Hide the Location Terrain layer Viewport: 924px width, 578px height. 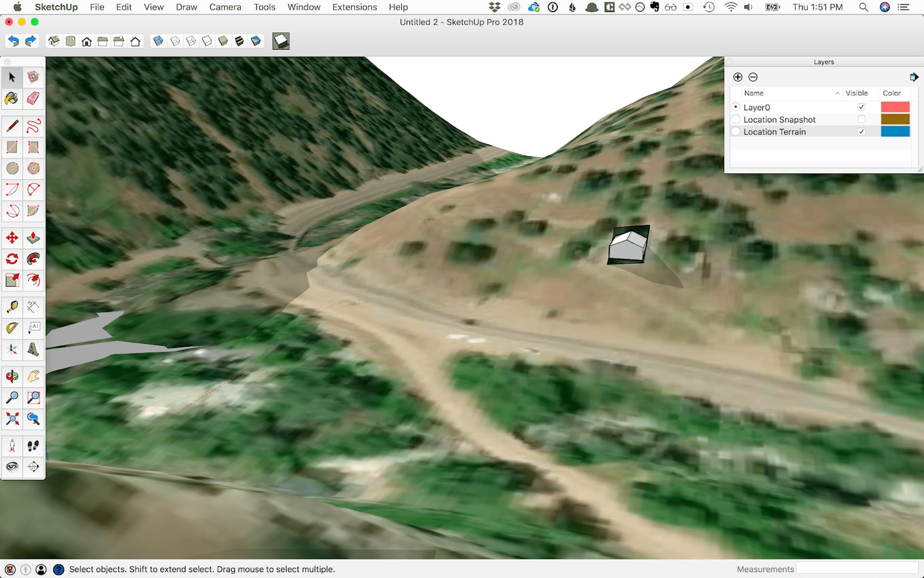point(861,131)
